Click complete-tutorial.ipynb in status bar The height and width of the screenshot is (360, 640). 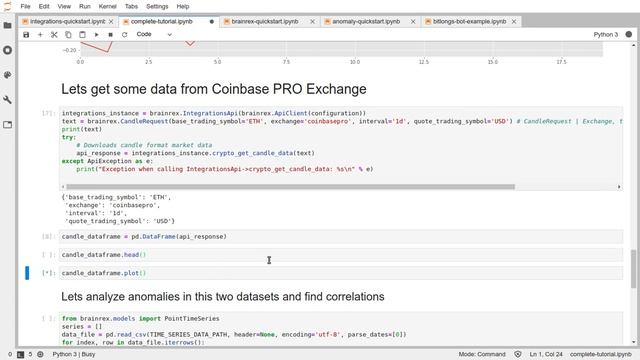click(x=601, y=354)
